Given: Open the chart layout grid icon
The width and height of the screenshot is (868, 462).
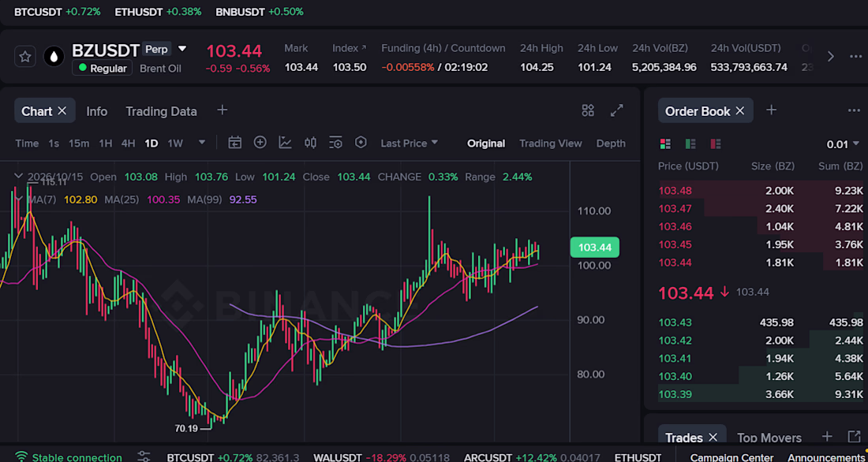Looking at the screenshot, I should tap(588, 110).
